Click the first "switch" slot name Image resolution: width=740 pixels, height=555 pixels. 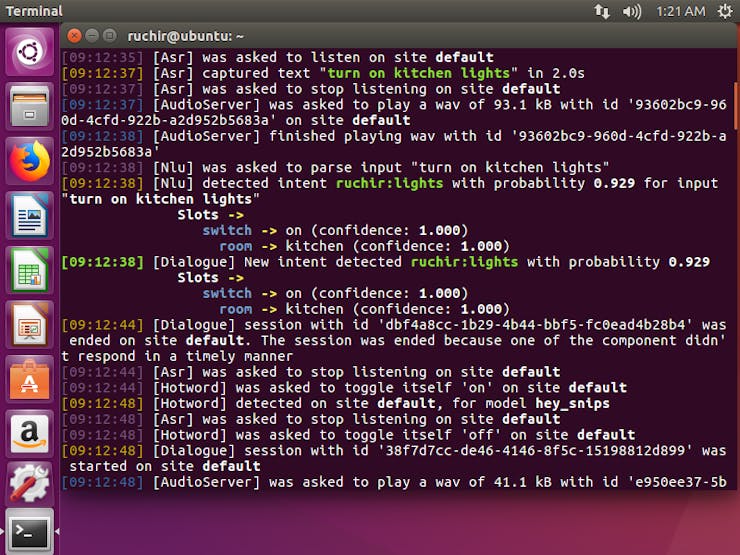point(227,230)
